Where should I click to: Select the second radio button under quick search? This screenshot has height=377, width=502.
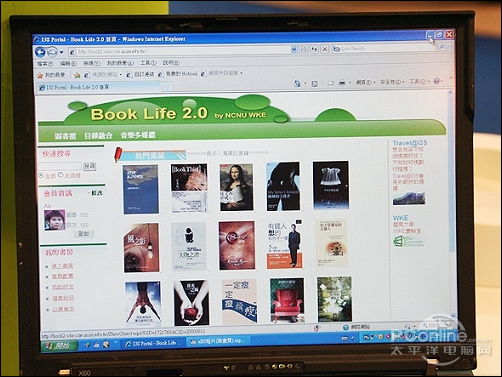(x=61, y=175)
